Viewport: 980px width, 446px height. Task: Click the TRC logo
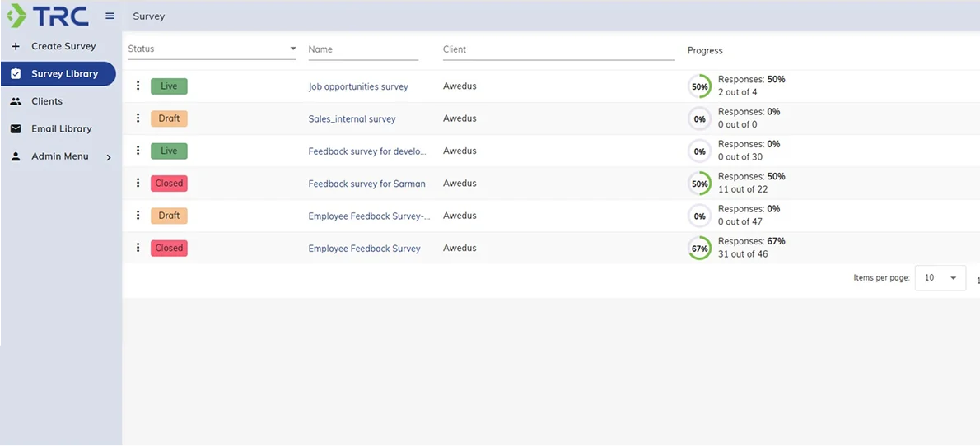48,16
